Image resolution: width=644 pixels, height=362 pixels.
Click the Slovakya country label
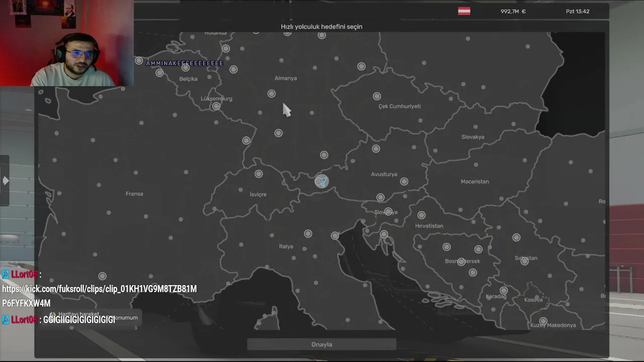pos(473,137)
